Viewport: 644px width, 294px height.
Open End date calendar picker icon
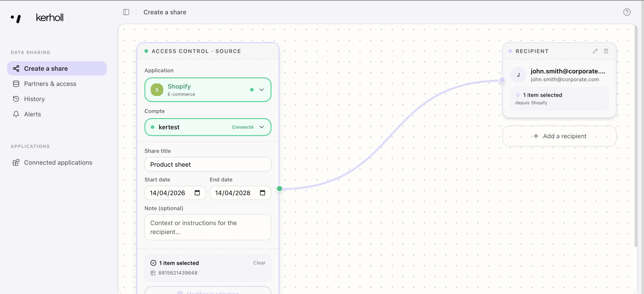tap(262, 193)
